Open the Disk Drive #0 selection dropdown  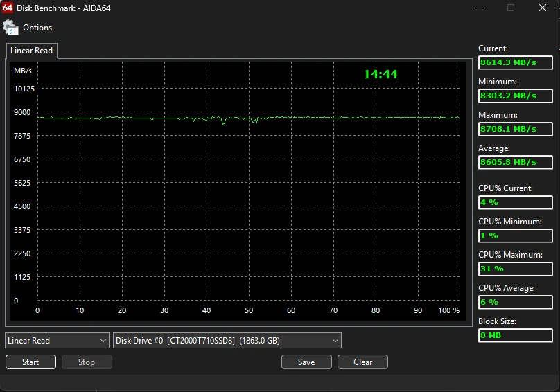pyautogui.click(x=227, y=340)
